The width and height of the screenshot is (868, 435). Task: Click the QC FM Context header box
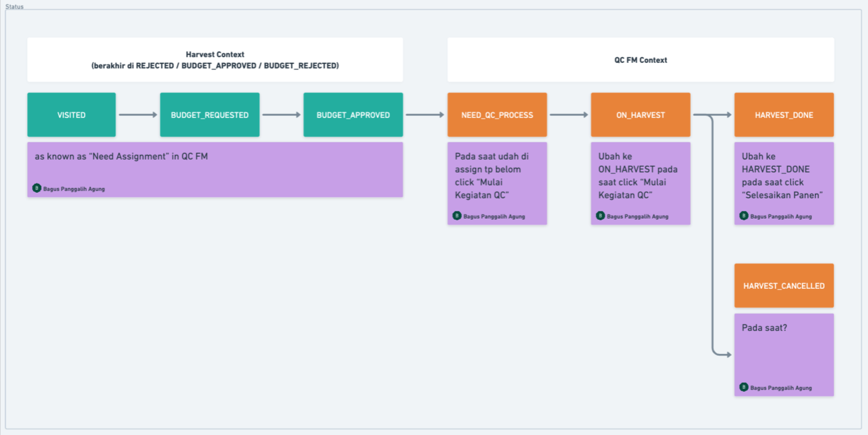point(641,60)
